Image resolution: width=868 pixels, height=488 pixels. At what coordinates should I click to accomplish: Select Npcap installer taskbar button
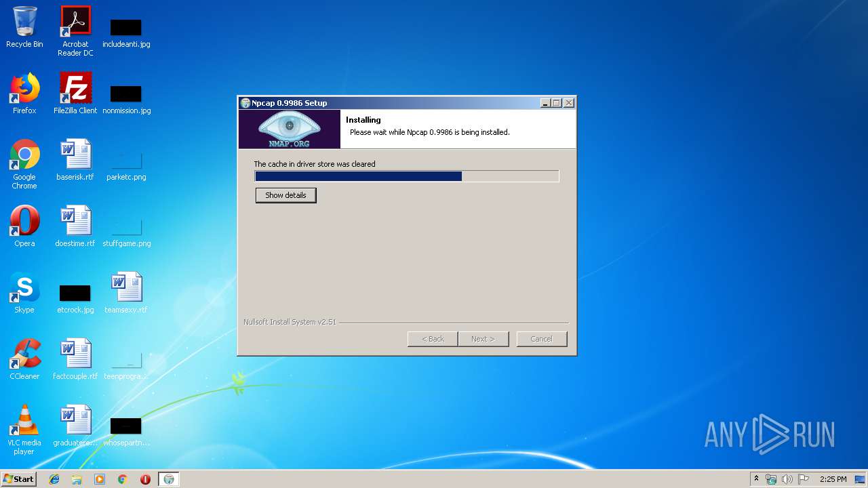coord(169,479)
